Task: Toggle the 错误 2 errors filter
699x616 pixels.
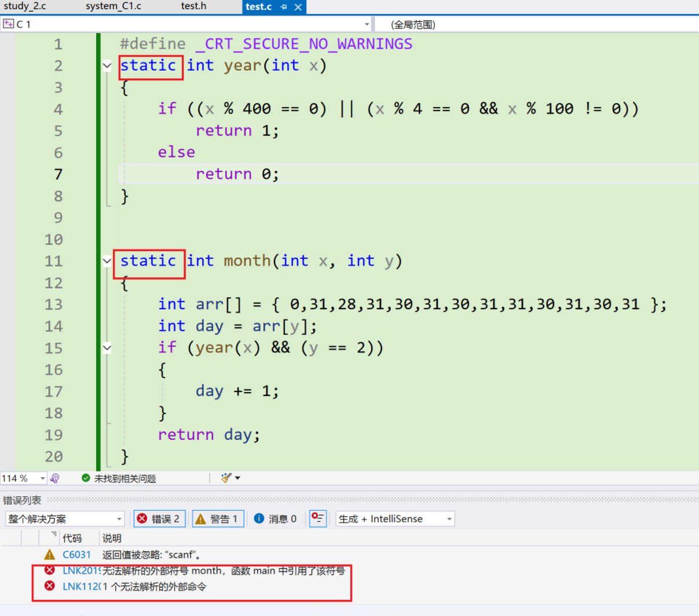Action: (x=159, y=519)
